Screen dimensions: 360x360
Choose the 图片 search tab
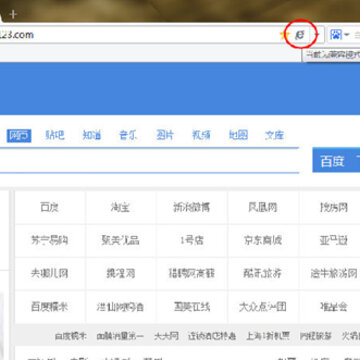point(165,135)
